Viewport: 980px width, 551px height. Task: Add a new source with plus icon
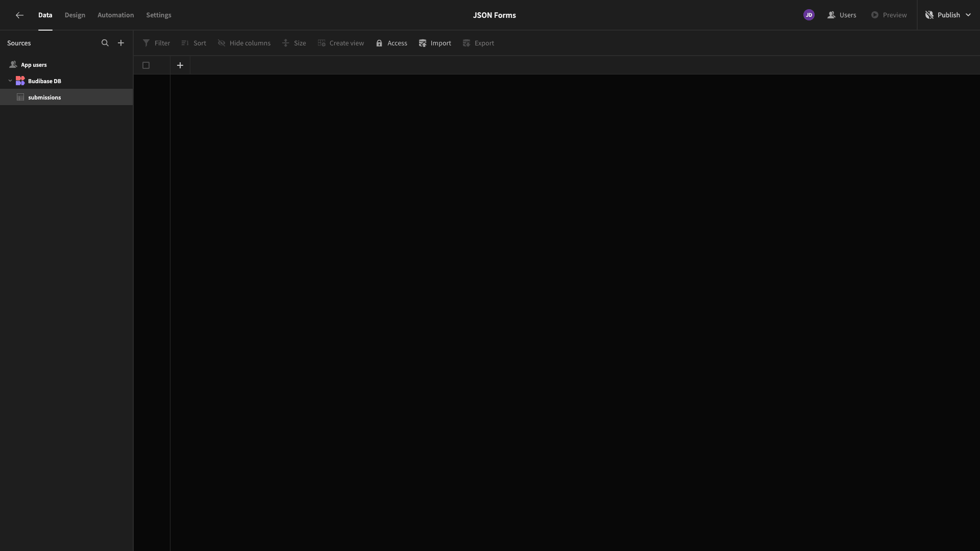(121, 43)
